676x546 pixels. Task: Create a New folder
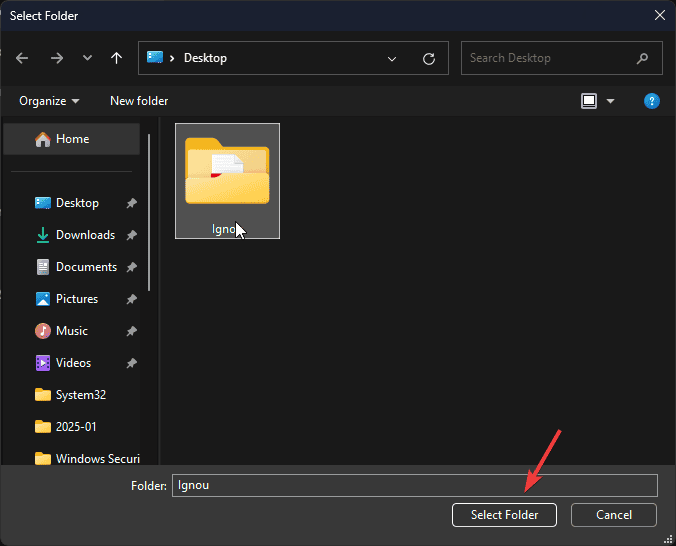139,101
